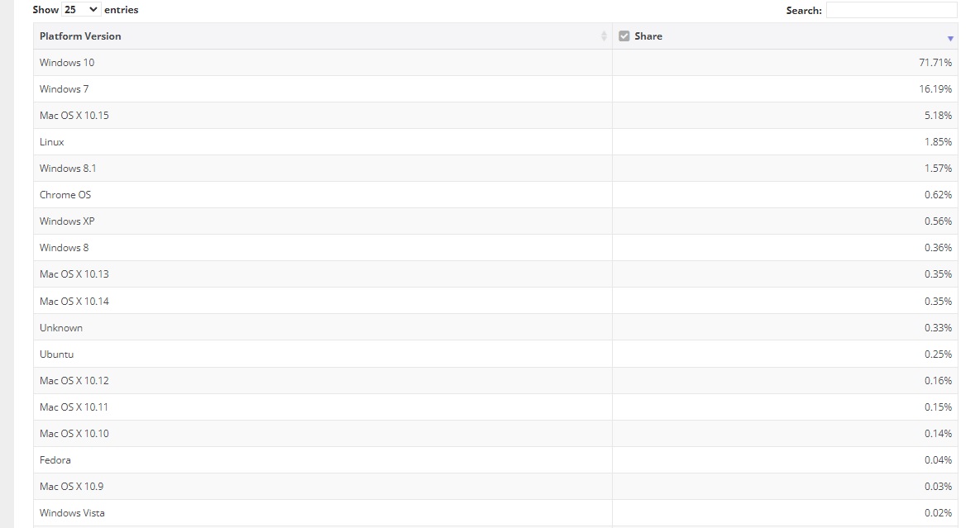Select the Windows Vista row name

point(72,513)
